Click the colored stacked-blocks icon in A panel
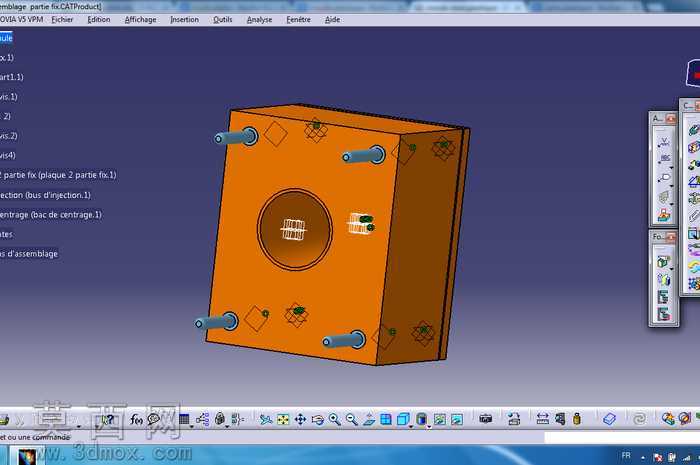The height and width of the screenshot is (465, 700). (x=664, y=215)
